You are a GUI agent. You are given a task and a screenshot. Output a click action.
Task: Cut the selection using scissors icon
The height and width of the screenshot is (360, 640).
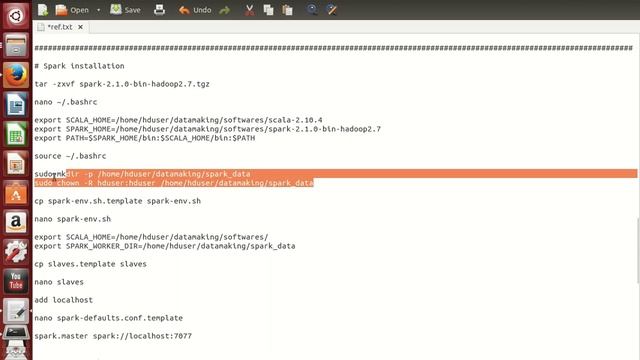tap(249, 10)
